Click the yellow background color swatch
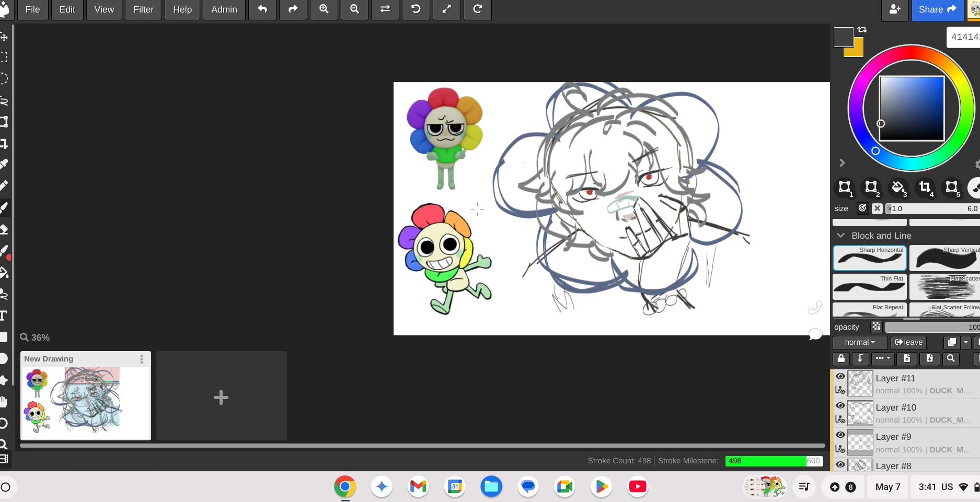980x502 pixels. pos(857,51)
